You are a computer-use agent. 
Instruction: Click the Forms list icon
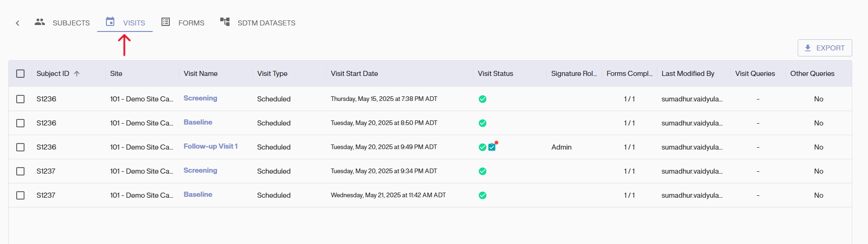tap(166, 22)
